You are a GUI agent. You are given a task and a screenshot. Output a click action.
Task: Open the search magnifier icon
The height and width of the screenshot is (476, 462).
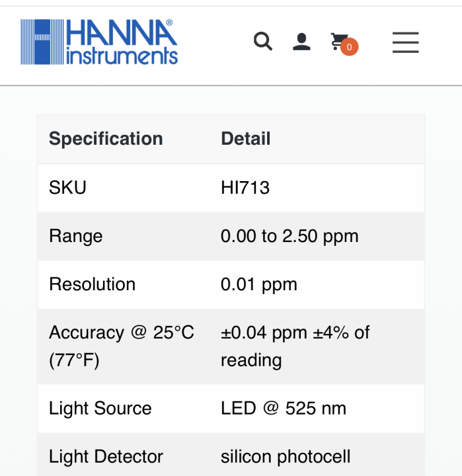click(x=263, y=42)
